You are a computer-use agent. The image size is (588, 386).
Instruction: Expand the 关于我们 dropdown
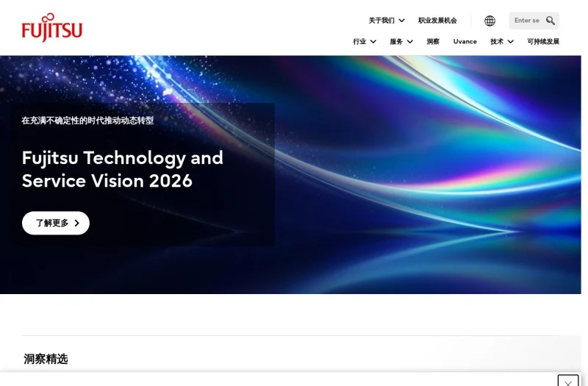387,21
